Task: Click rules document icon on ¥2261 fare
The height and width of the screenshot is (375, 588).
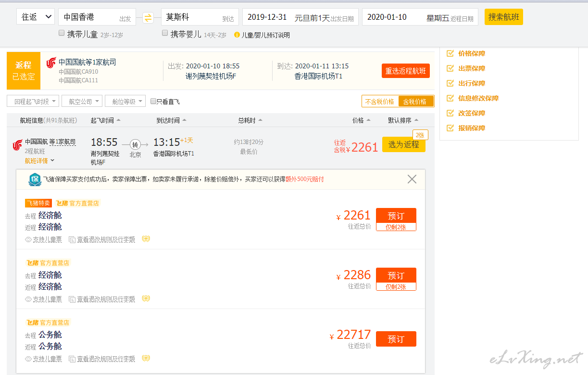Action: pos(72,239)
